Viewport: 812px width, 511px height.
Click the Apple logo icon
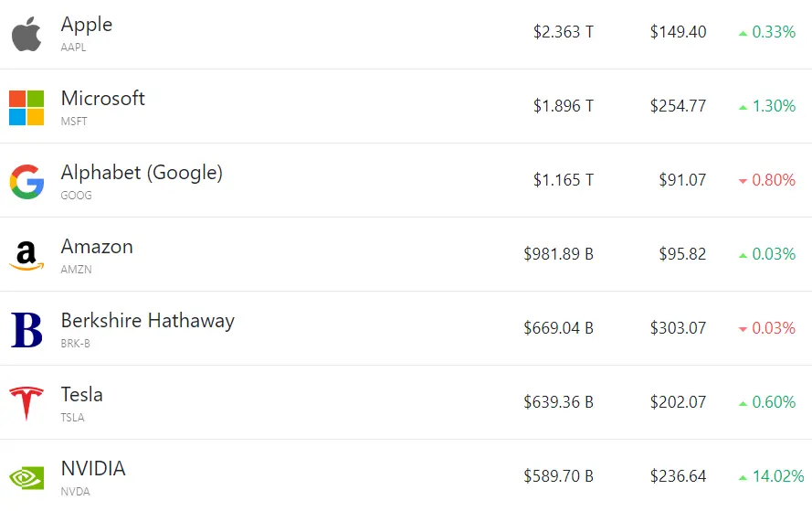click(26, 34)
